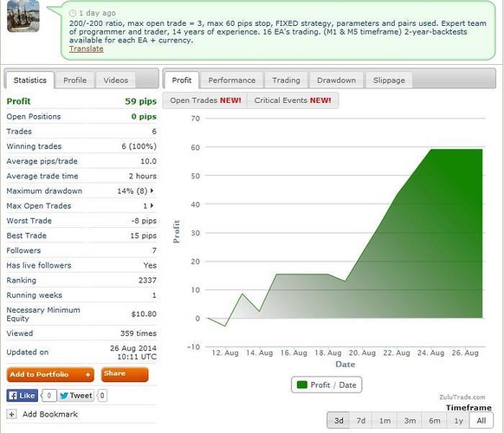Click the '12. Aug' date axis label
The image size is (504, 433).
pos(225,353)
